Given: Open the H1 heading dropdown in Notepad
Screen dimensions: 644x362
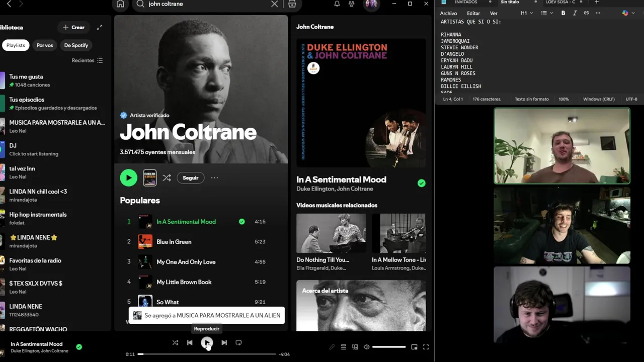Looking at the screenshot, I should tap(527, 13).
